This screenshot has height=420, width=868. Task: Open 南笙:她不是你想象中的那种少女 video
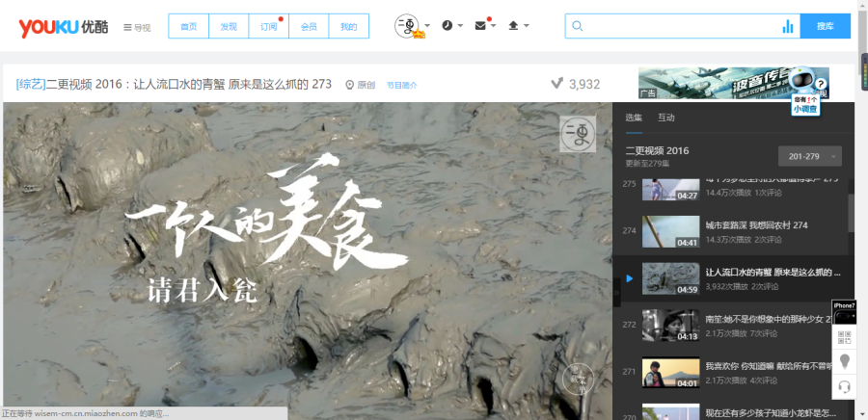coord(770,320)
